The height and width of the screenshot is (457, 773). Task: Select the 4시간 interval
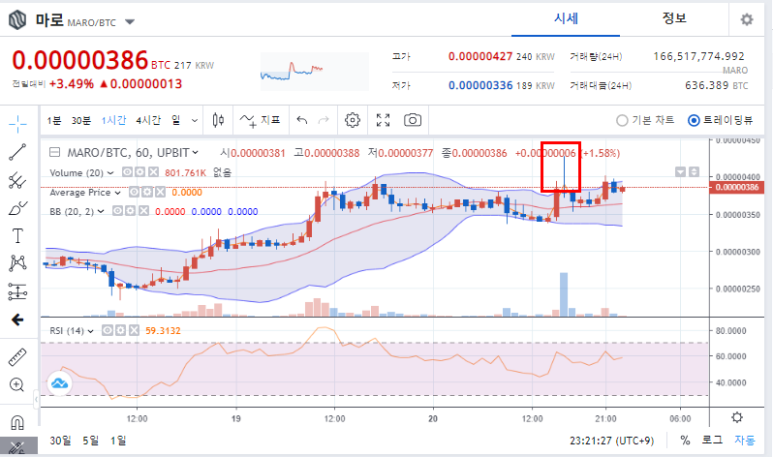[148, 120]
